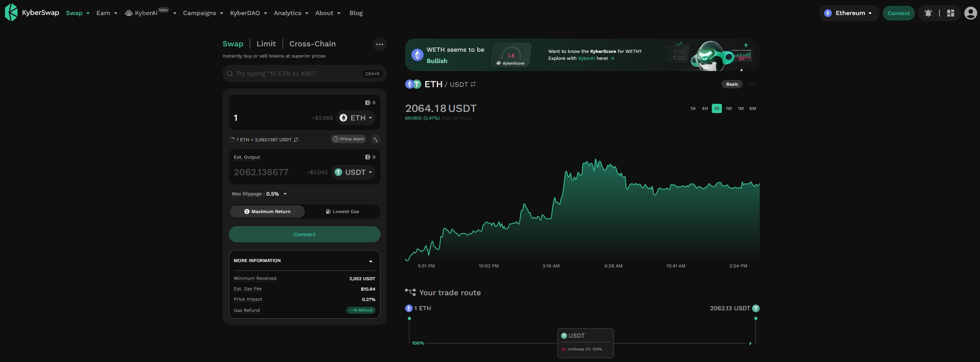980x362 pixels.
Task: Set chart timeframe to 1M
Action: coord(740,108)
